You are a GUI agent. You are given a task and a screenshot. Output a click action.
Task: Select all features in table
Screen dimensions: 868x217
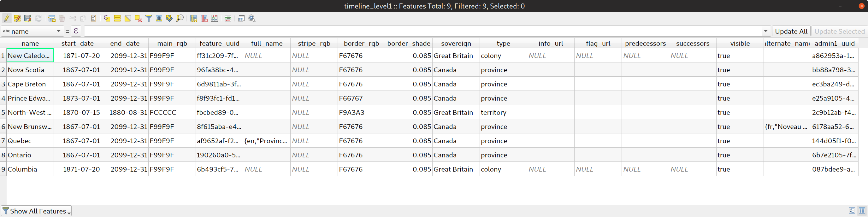point(117,19)
